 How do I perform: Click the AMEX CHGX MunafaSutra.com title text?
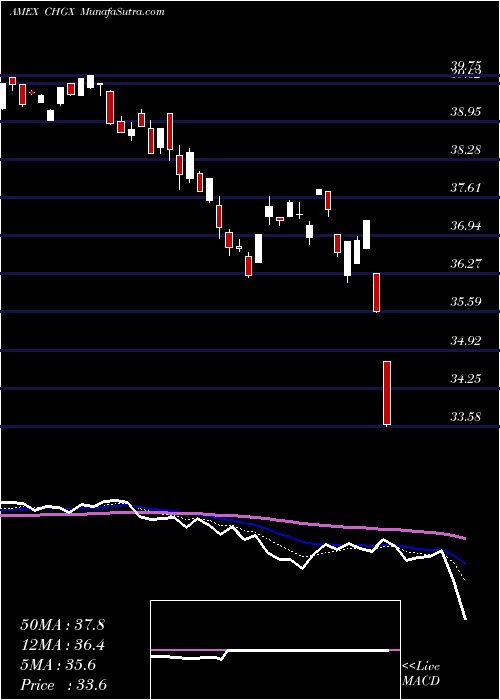point(87,12)
